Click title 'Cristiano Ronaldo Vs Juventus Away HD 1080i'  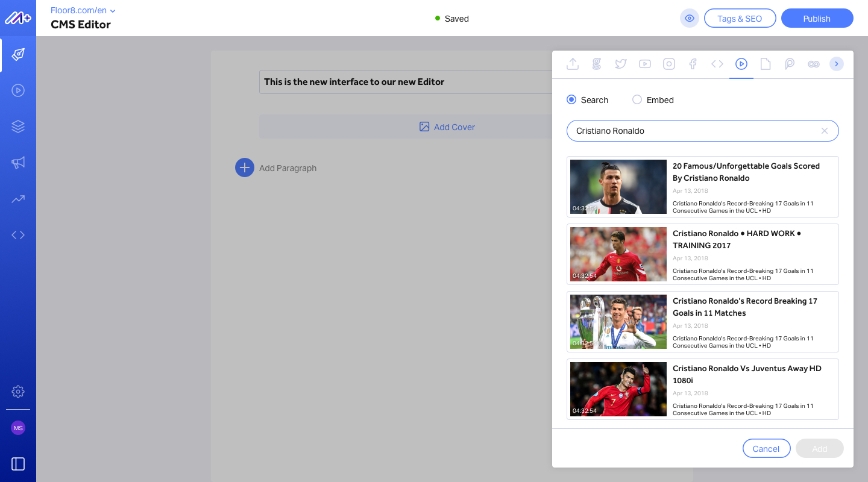(x=747, y=374)
